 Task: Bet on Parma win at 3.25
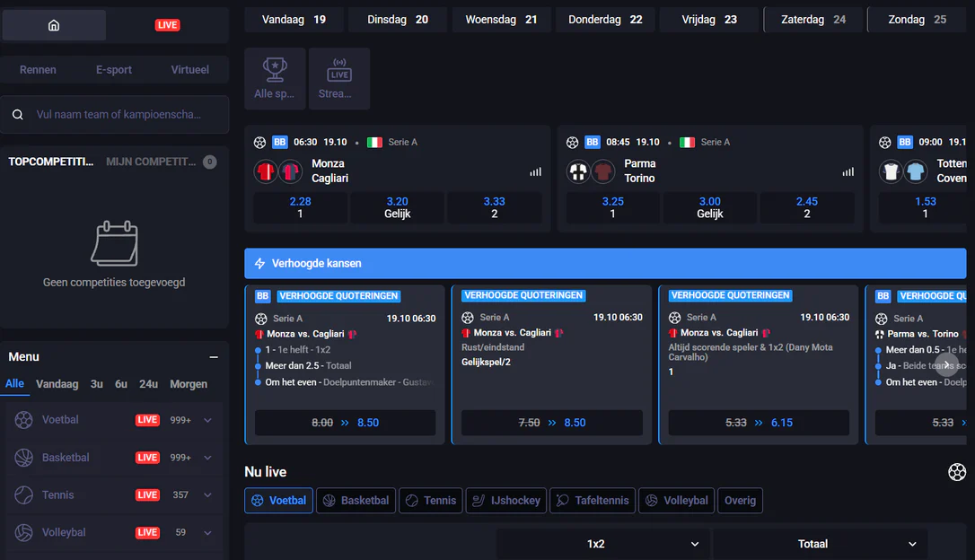coord(612,207)
